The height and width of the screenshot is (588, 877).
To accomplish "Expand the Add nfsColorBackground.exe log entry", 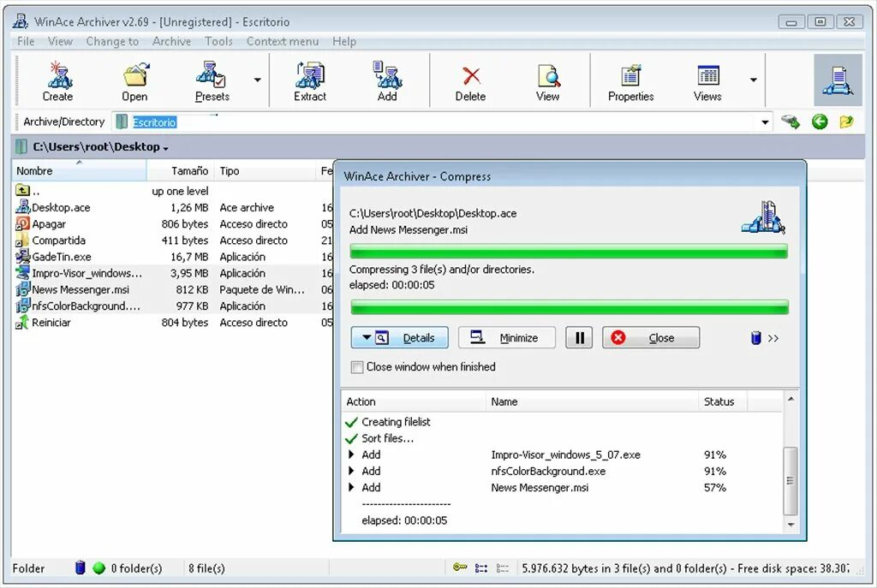I will click(x=351, y=471).
